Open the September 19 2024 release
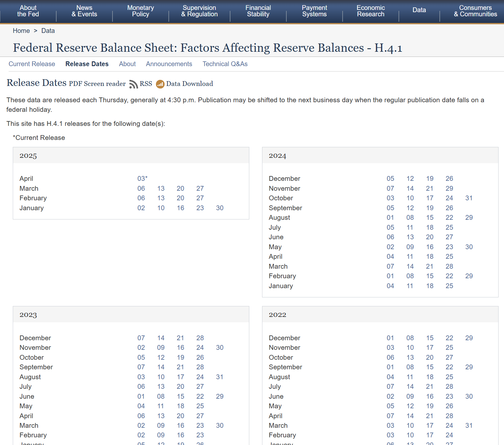 pyautogui.click(x=430, y=208)
